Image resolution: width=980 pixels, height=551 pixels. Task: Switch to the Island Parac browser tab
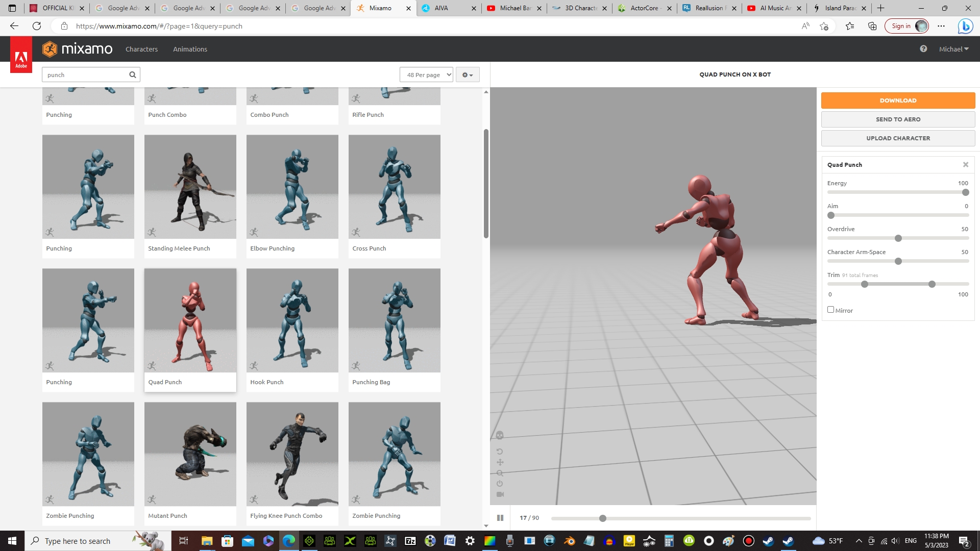(840, 8)
